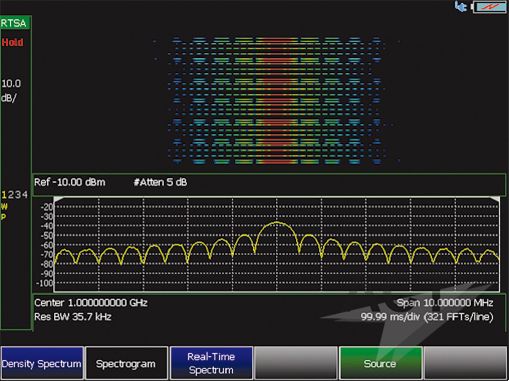Select the Density Spectrum softkey
The height and width of the screenshot is (381, 509).
(x=42, y=363)
